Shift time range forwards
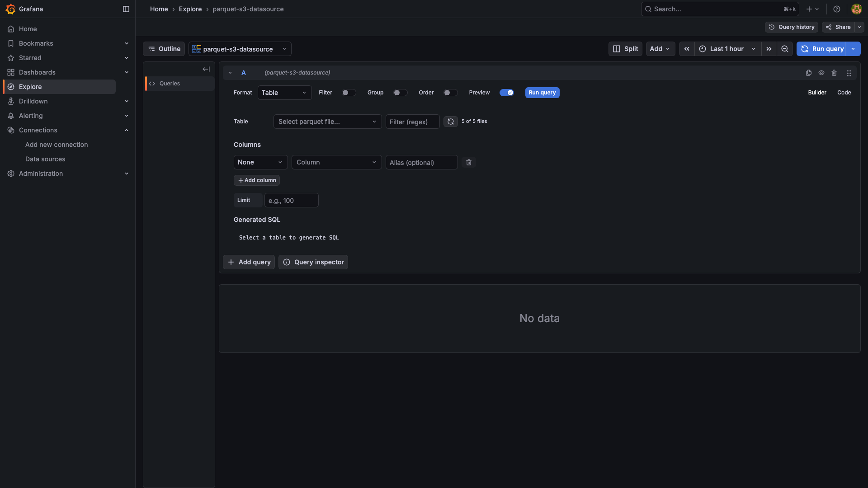The image size is (868, 488). [769, 49]
